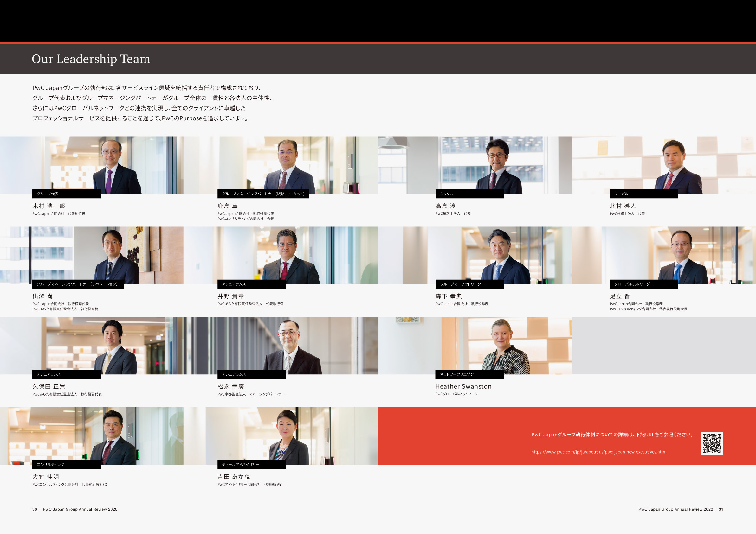This screenshot has height=534, width=756.
Task: Click the QR code in the red panel
Action: (x=712, y=443)
